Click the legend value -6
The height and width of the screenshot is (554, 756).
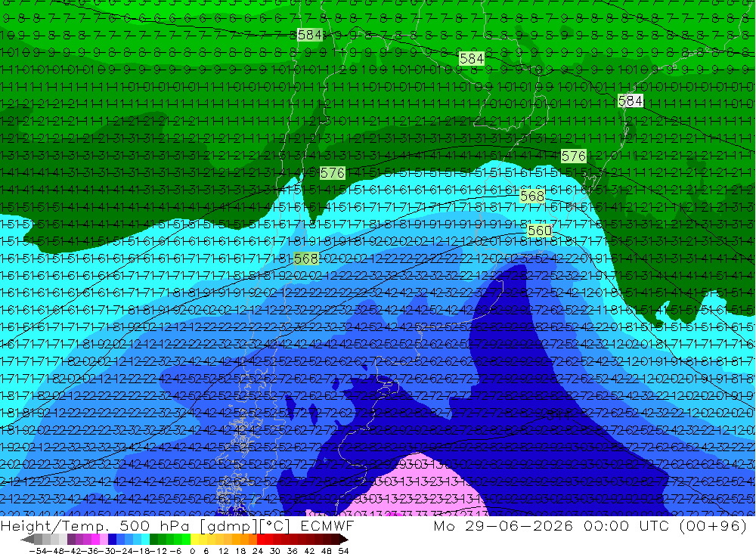click(x=175, y=551)
